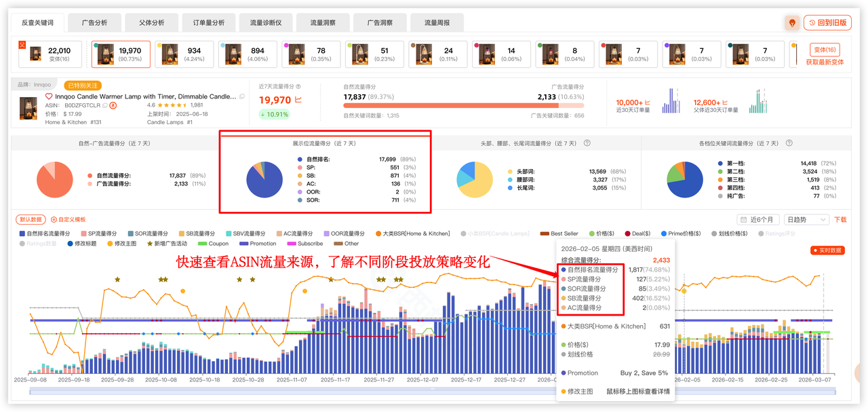Image resolution: width=868 pixels, height=412 pixels.
Task: Switch to the 广告分析 tab
Action: (97, 22)
